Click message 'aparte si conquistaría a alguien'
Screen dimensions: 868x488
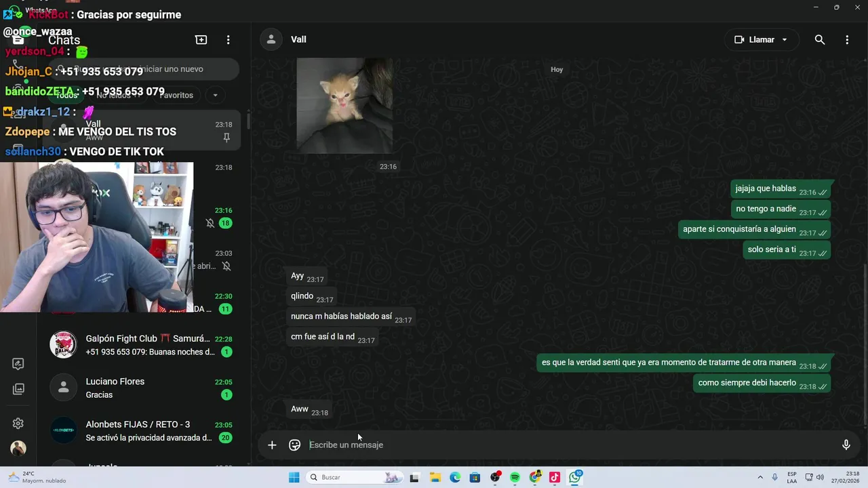click(755, 230)
